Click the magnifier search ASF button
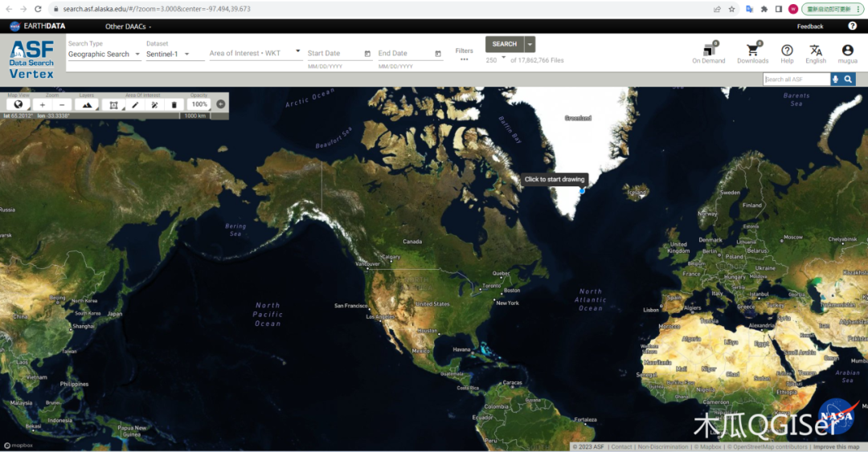This screenshot has width=868, height=452. click(x=848, y=79)
